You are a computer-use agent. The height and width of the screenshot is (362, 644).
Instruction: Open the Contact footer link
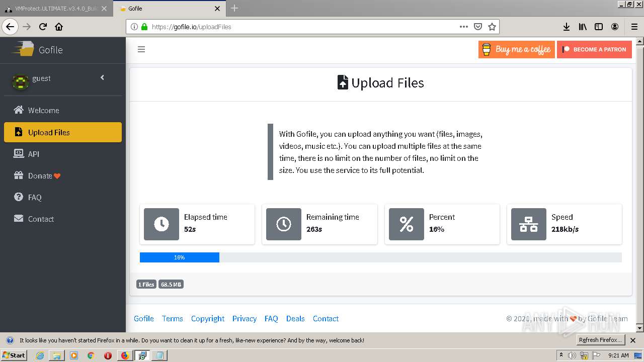pyautogui.click(x=326, y=319)
